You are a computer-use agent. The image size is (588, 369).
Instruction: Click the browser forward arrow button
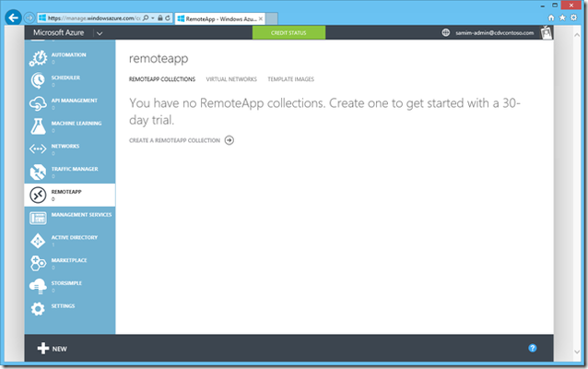pos(29,18)
